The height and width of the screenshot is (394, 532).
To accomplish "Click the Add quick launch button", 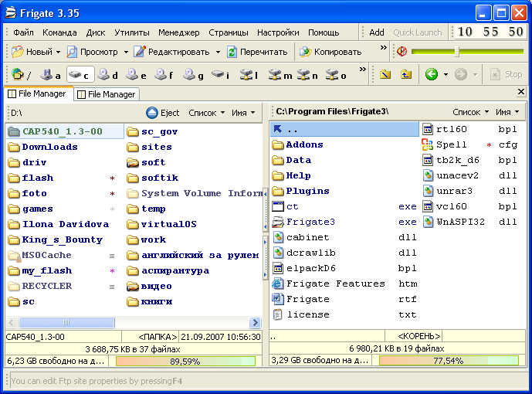I will point(376,32).
